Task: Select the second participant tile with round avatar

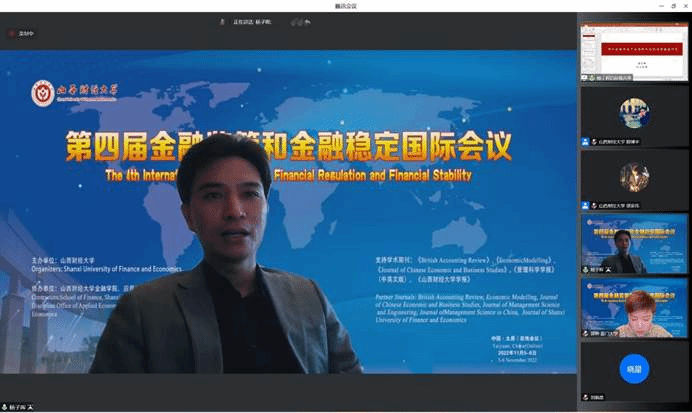Action: coord(632,113)
